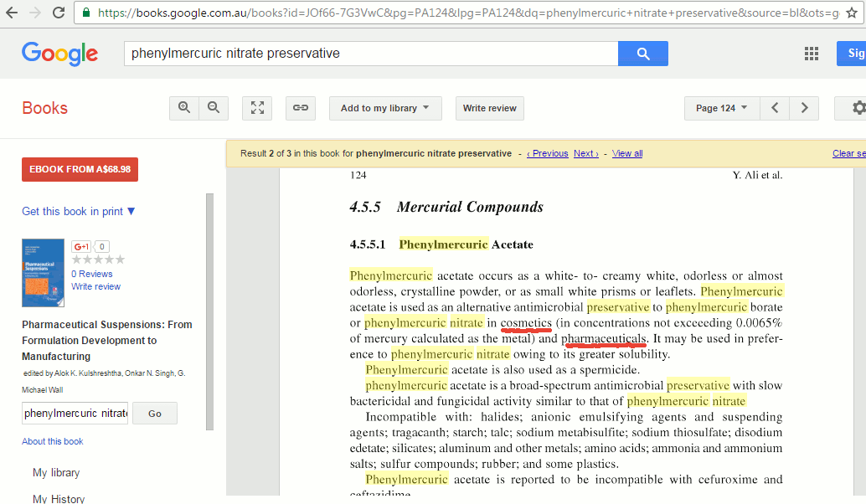
Task: Click author text Y. Ali et al.
Action: click(757, 176)
